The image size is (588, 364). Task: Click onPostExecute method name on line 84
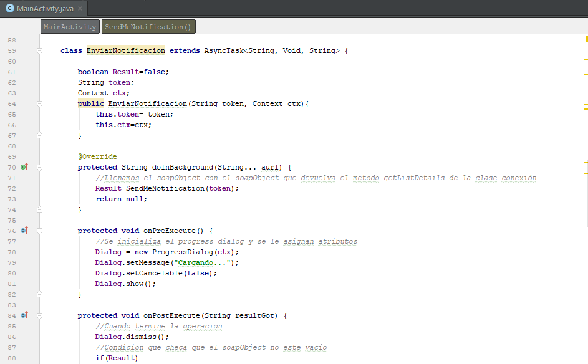[x=171, y=315]
